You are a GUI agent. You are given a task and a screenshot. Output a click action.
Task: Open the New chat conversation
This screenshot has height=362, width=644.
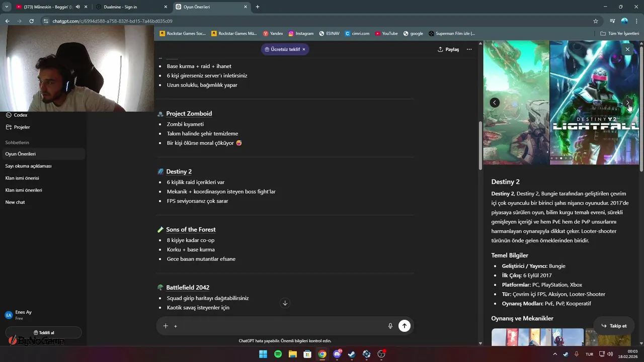tap(43, 202)
